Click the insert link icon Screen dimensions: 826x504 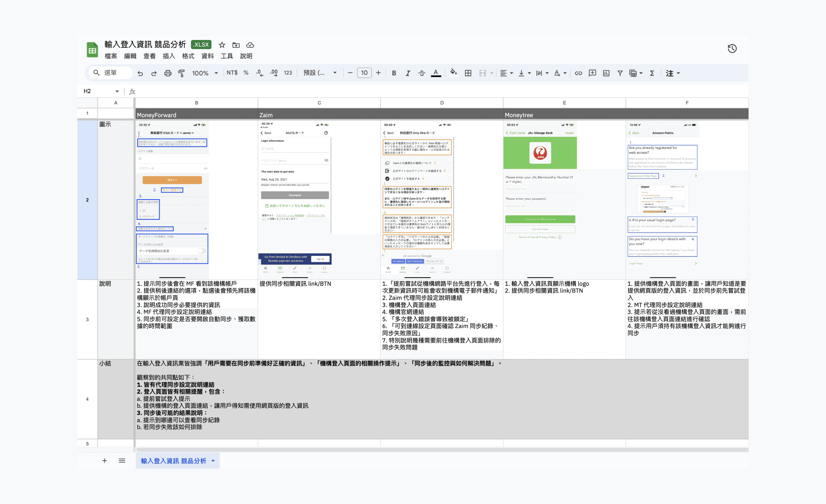[x=578, y=73]
